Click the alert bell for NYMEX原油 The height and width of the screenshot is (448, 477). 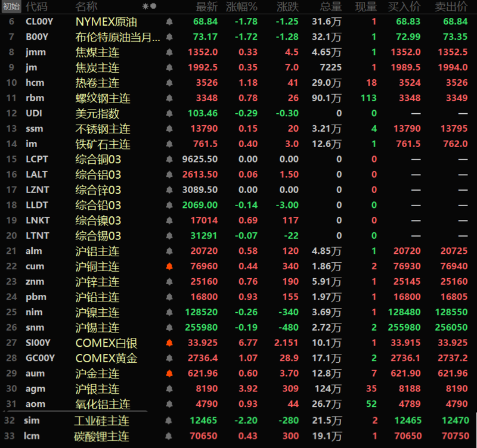169,21
